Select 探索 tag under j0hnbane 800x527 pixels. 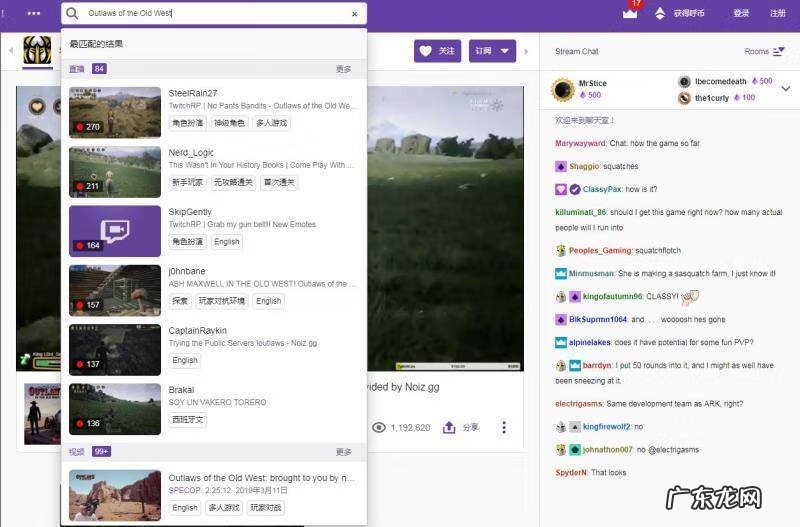[180, 301]
